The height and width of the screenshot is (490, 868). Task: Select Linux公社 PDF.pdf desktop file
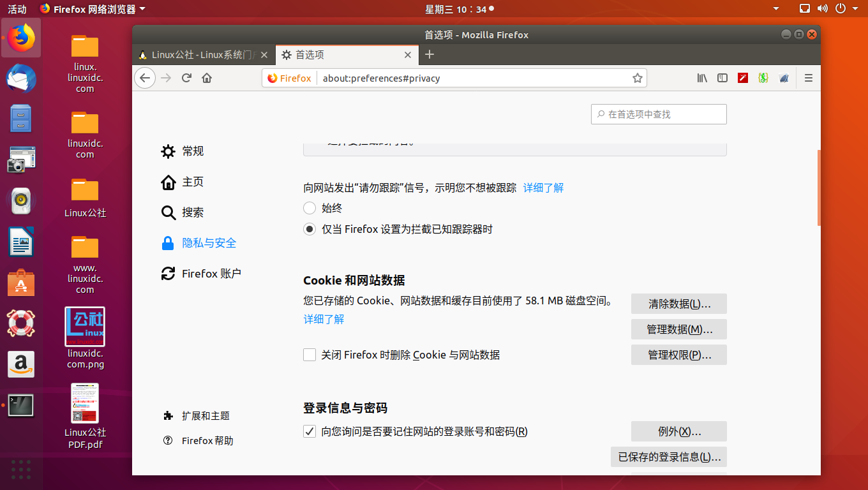point(85,416)
